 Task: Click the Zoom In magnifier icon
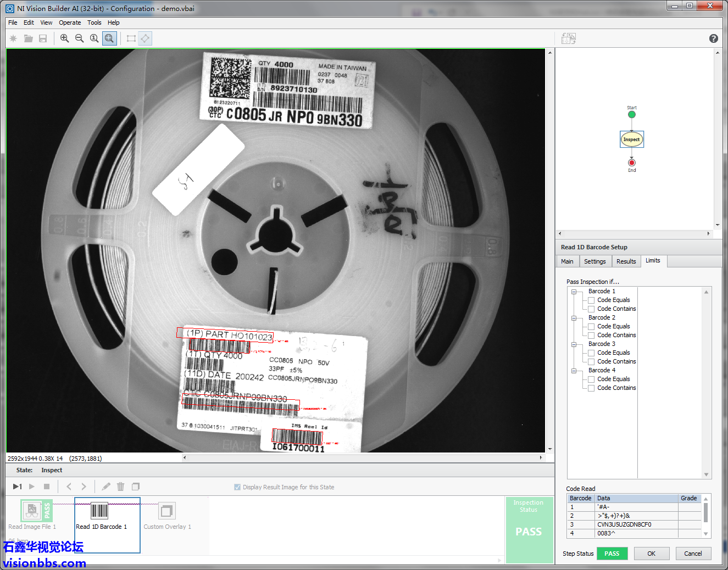64,38
